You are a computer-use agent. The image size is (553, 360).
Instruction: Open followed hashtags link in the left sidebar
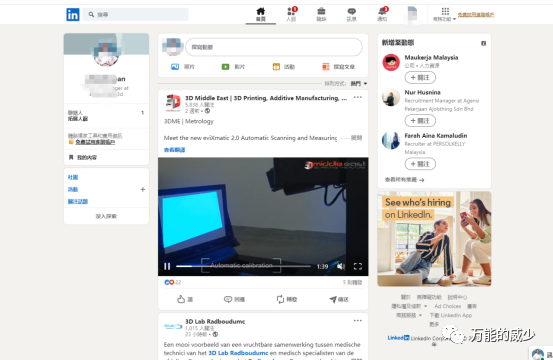[x=78, y=201]
